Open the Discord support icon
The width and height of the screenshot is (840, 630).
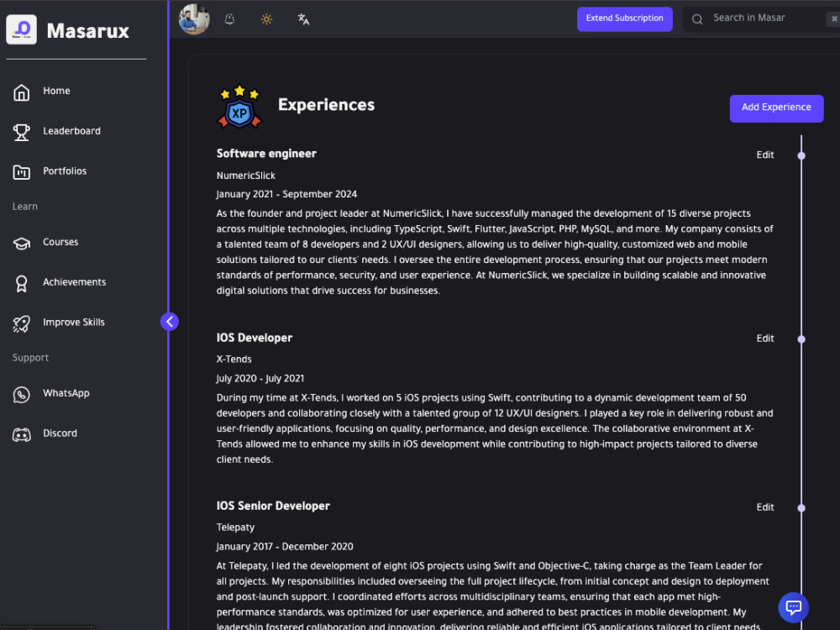pos(22,434)
